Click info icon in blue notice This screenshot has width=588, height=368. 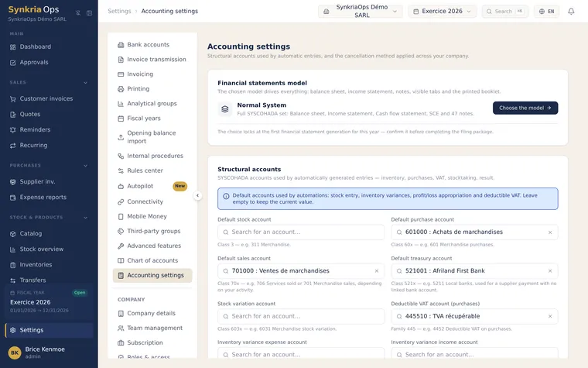pos(226,196)
